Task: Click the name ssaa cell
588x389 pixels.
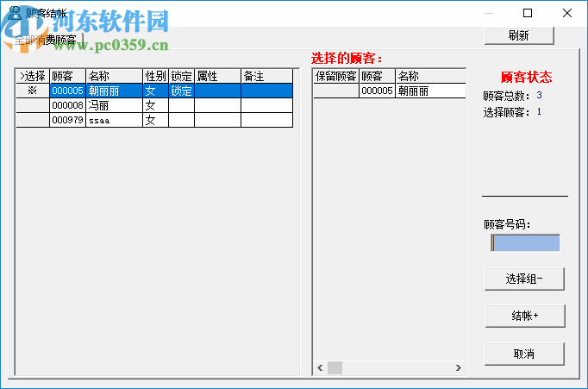Action: coord(115,120)
